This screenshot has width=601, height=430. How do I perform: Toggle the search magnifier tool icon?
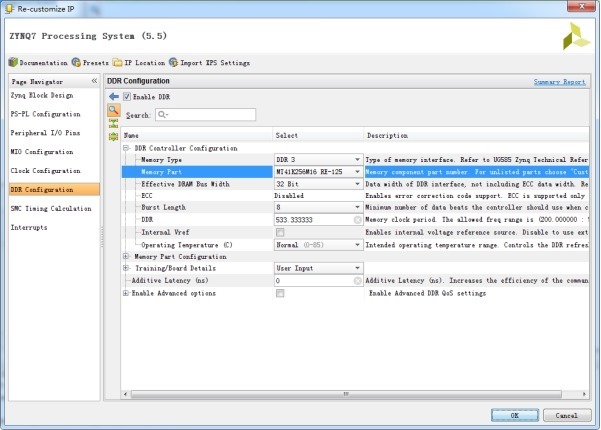(x=114, y=110)
